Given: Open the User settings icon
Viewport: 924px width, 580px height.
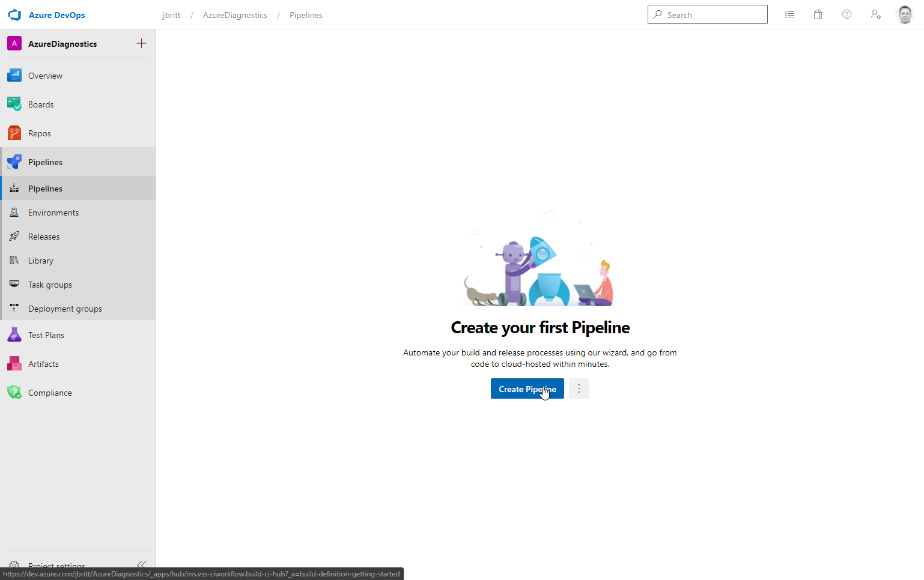Looking at the screenshot, I should [875, 14].
